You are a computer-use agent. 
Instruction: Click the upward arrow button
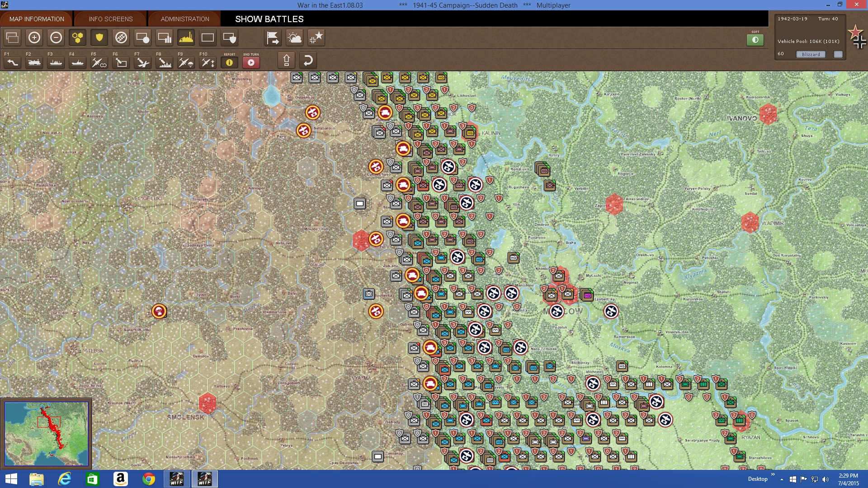[287, 60]
